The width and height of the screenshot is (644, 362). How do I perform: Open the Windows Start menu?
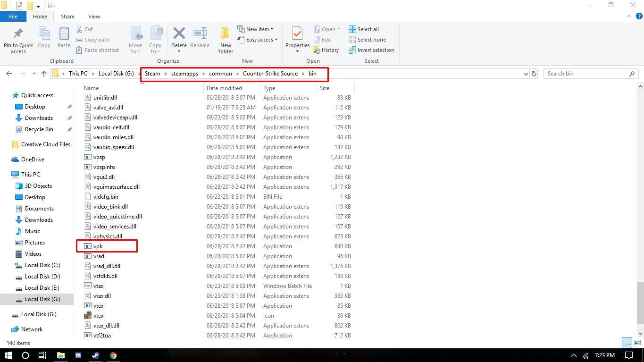[8, 355]
